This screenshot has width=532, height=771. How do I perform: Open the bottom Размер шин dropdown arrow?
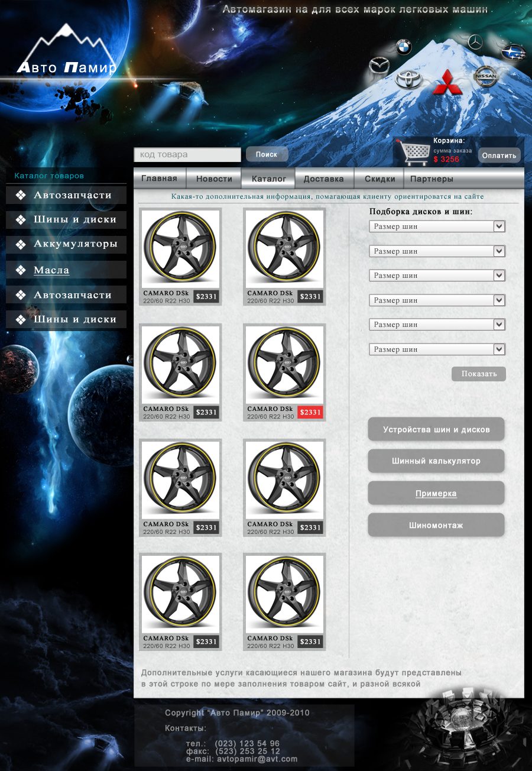pyautogui.click(x=499, y=349)
